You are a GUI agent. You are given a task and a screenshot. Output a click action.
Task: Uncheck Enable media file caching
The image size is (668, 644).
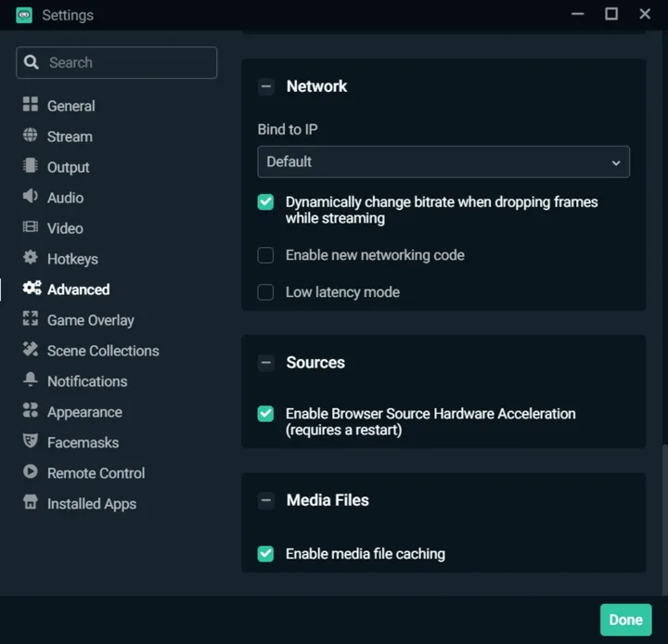pos(265,554)
